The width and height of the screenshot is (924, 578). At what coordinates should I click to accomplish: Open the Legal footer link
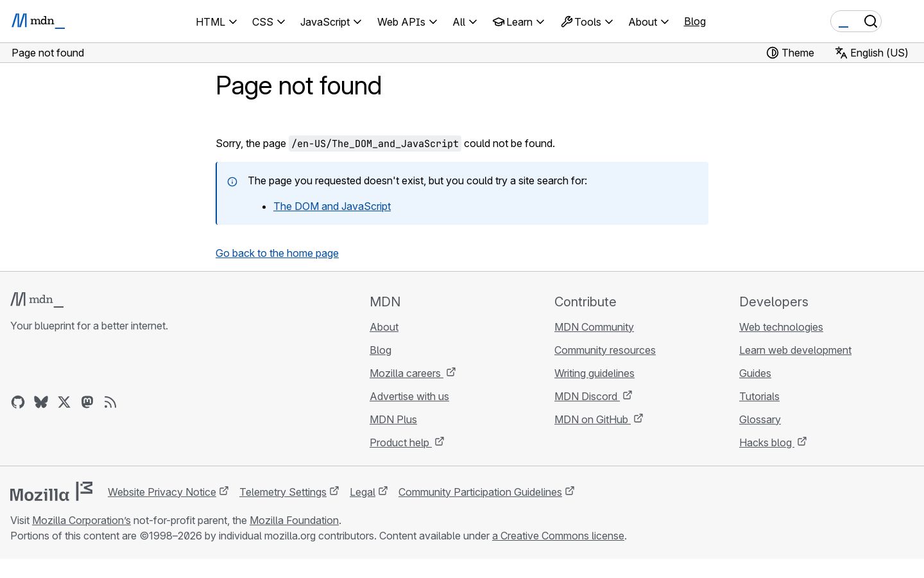pos(368,492)
